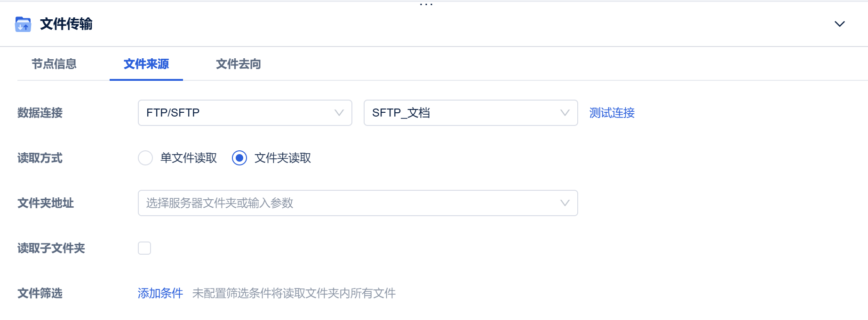Click the 文件夹读取 option label
Screen dimensions: 868x320
283,158
